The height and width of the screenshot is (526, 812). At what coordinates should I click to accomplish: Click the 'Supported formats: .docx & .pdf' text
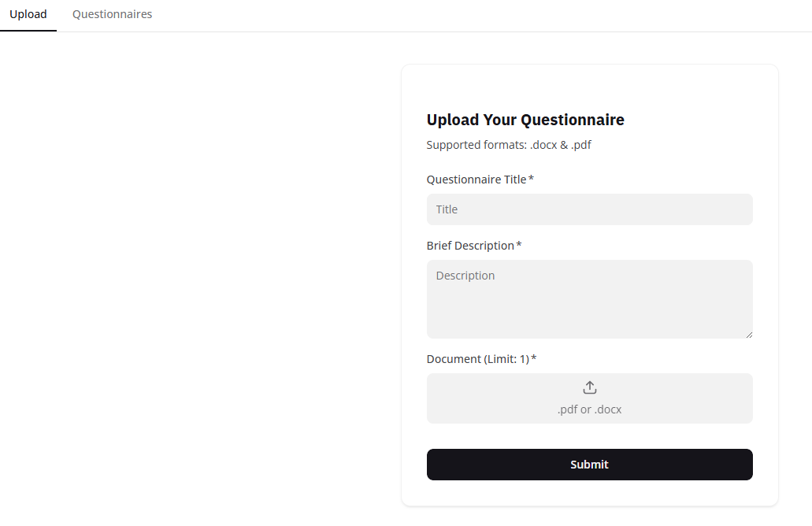(509, 145)
